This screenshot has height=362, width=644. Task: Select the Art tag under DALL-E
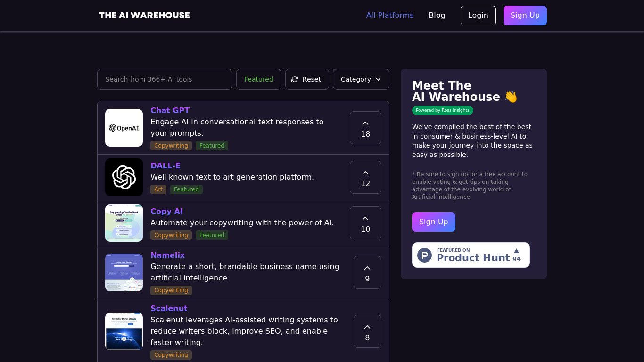158,189
